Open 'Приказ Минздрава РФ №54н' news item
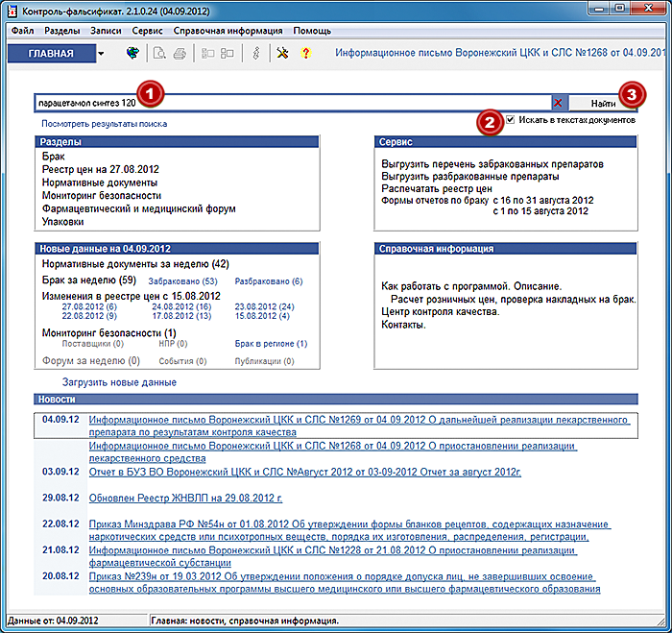The height and width of the screenshot is (633, 672). (x=349, y=530)
